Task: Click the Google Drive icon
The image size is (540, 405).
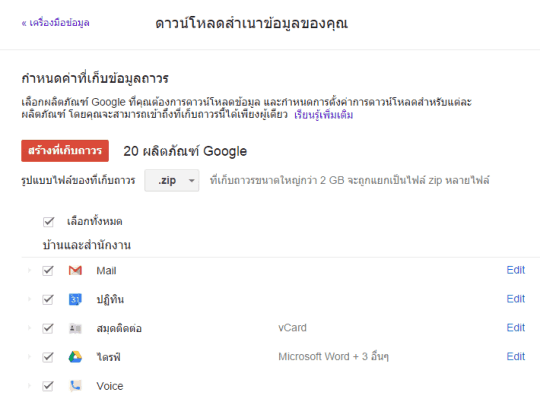Action: pyautogui.click(x=75, y=357)
